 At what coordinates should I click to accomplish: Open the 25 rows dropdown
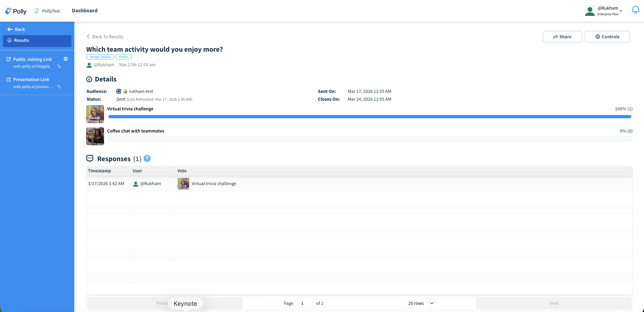[420, 303]
